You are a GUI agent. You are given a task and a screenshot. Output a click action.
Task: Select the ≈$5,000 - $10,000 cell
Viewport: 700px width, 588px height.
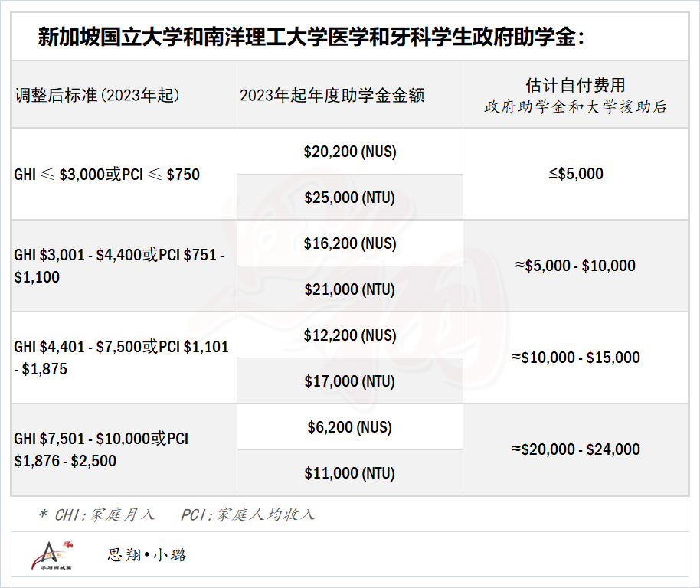[x=576, y=266]
